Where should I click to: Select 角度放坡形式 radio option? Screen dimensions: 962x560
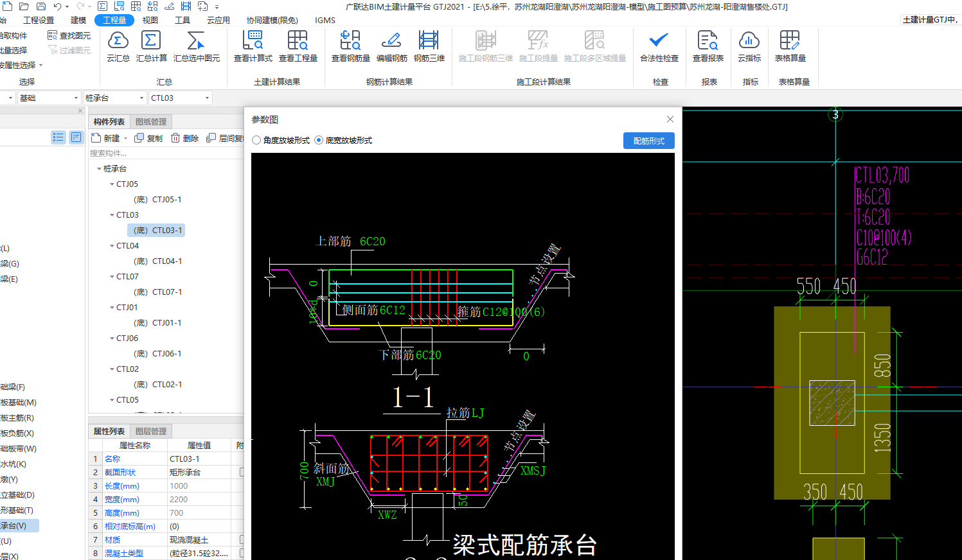(x=257, y=140)
